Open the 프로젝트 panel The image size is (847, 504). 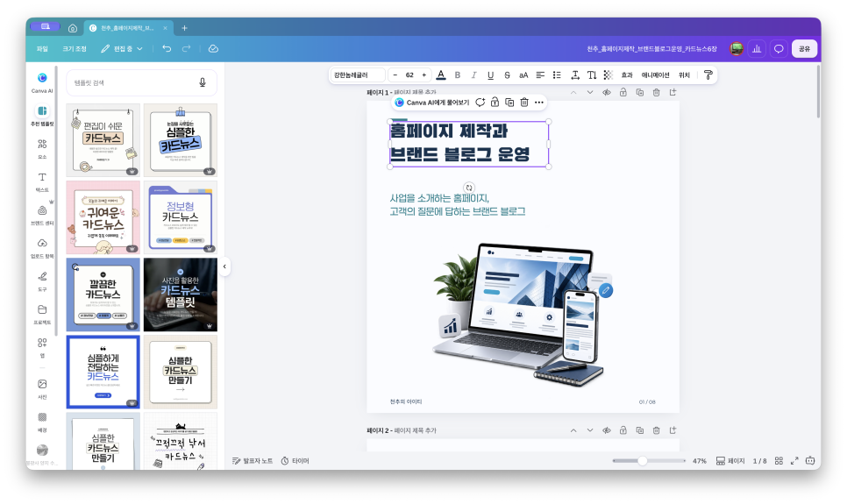(x=42, y=314)
